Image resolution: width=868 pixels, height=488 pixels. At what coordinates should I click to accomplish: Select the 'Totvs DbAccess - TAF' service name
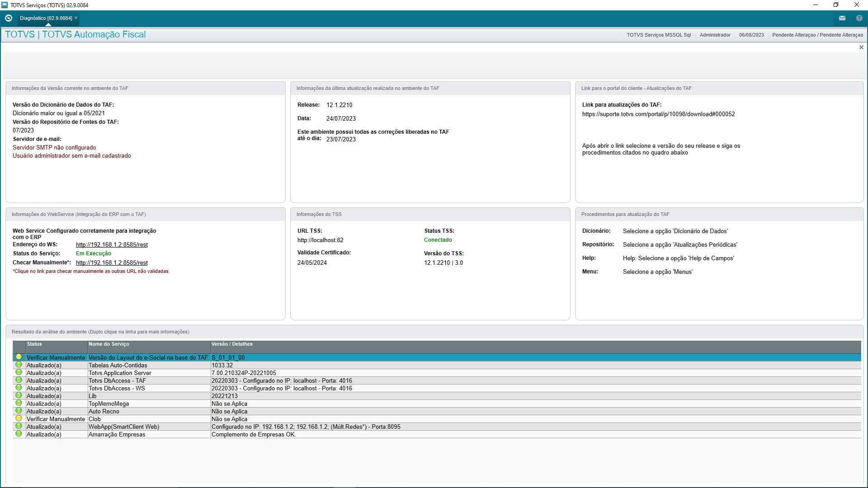[x=117, y=381]
